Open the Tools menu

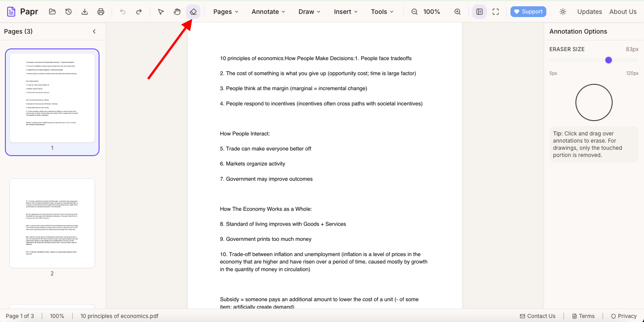[381, 12]
